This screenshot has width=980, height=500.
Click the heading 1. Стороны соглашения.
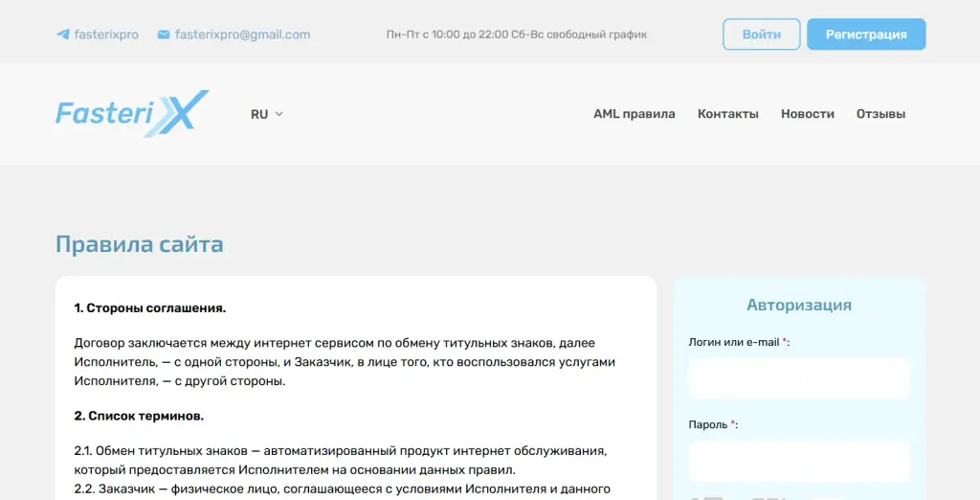pos(150,307)
